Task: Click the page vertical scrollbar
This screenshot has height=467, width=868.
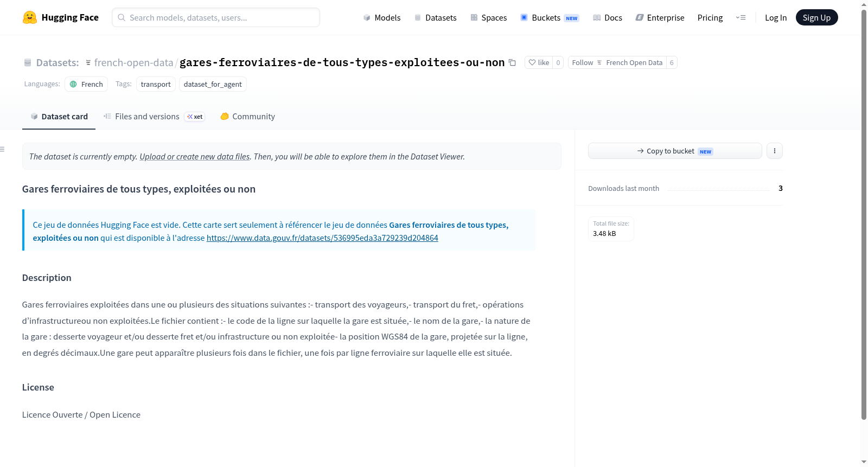Action: [864, 214]
